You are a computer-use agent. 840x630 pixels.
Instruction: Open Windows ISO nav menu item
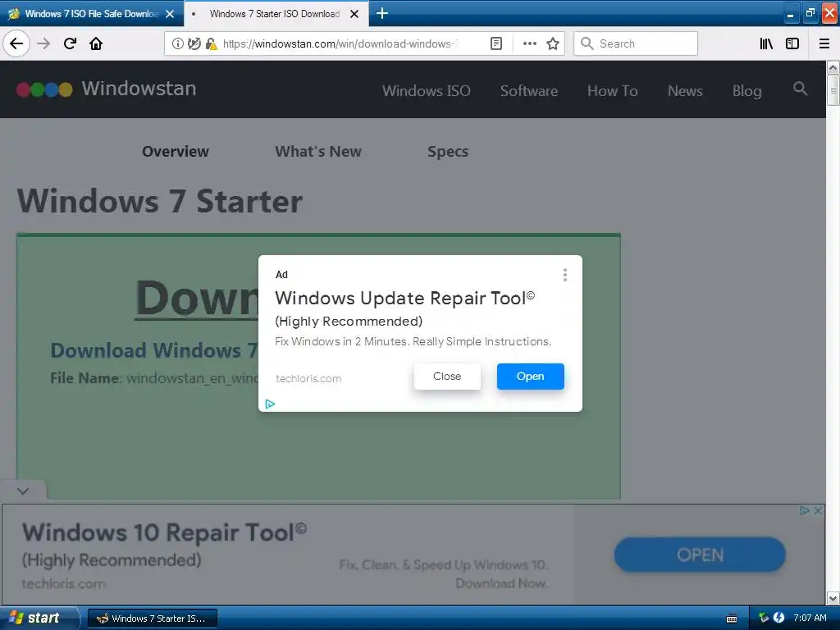point(427,90)
